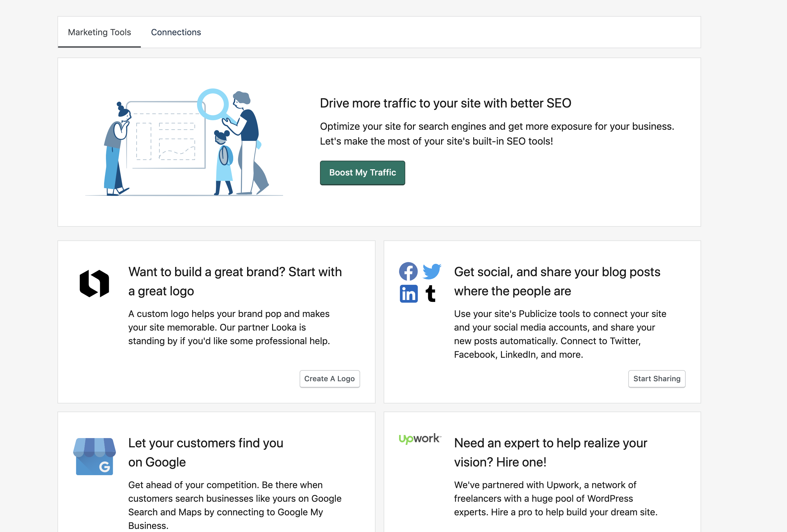Click the Start Sharing button
This screenshot has height=532, width=787.
656,378
